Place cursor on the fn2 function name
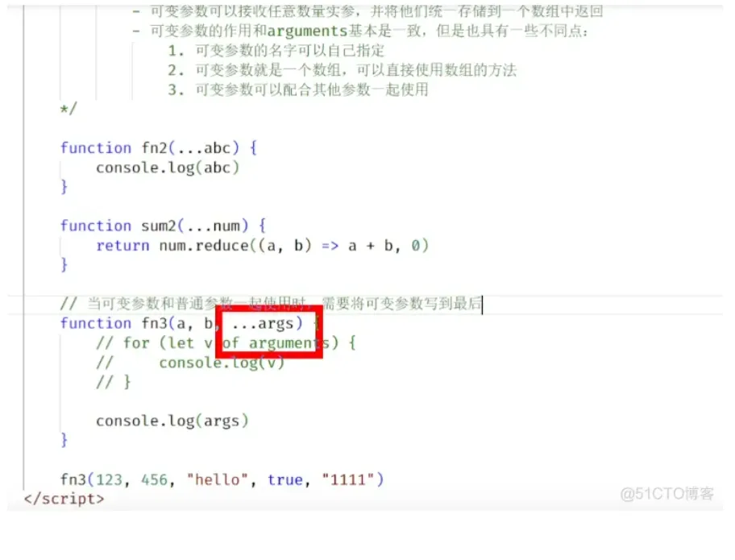This screenshot has width=735, height=560. point(154,148)
